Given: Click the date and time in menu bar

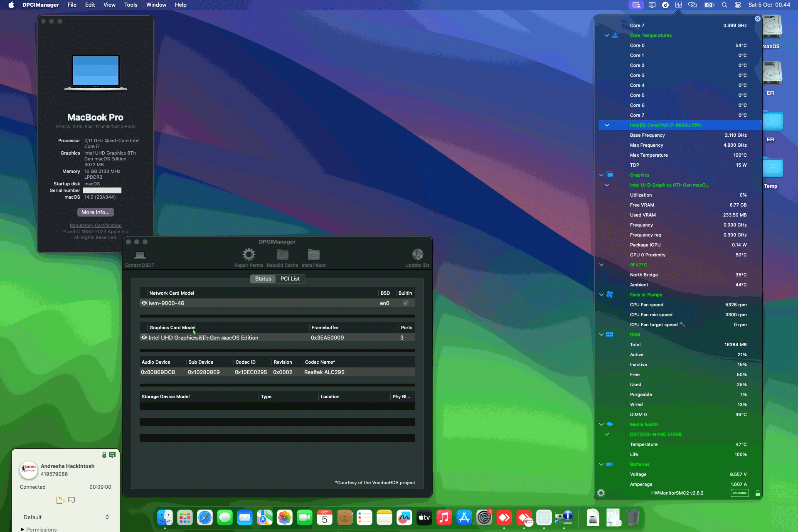Looking at the screenshot, I should 769,5.
